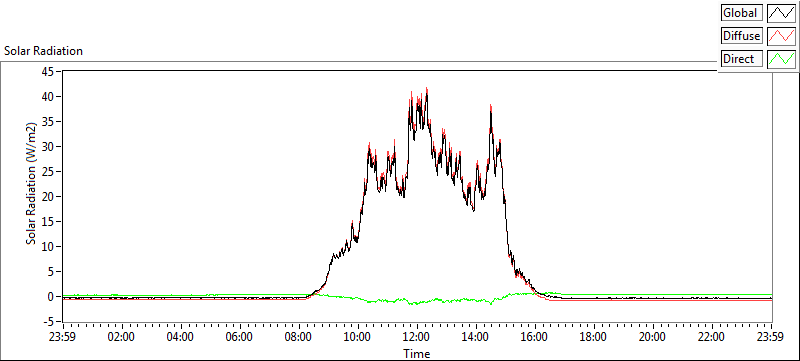Open the Global black line style sample
800x361 pixels.
point(781,13)
